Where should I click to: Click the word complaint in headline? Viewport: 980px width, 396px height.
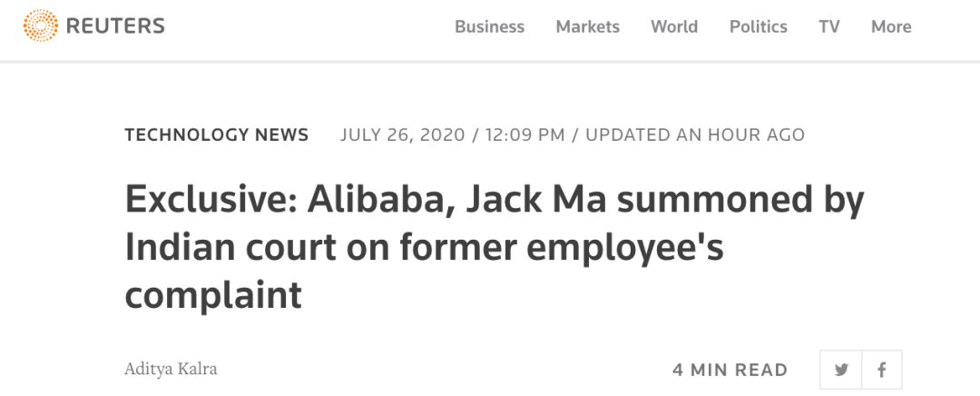(213, 296)
